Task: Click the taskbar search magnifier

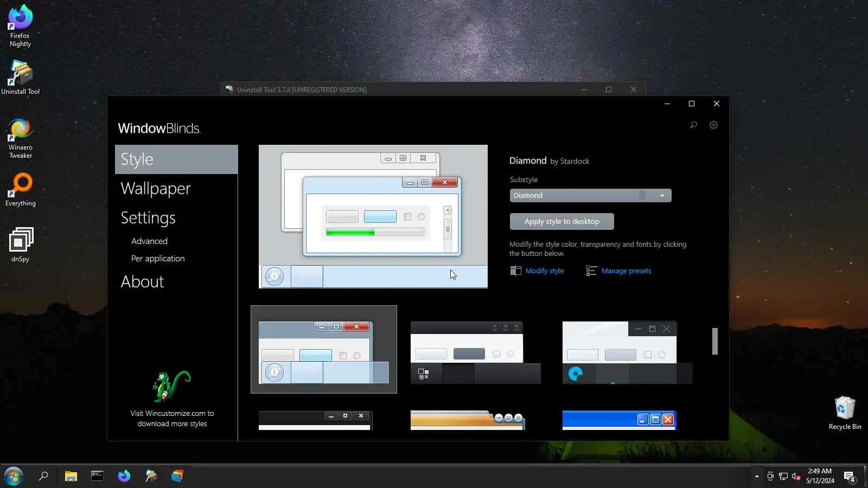Action: tap(43, 476)
